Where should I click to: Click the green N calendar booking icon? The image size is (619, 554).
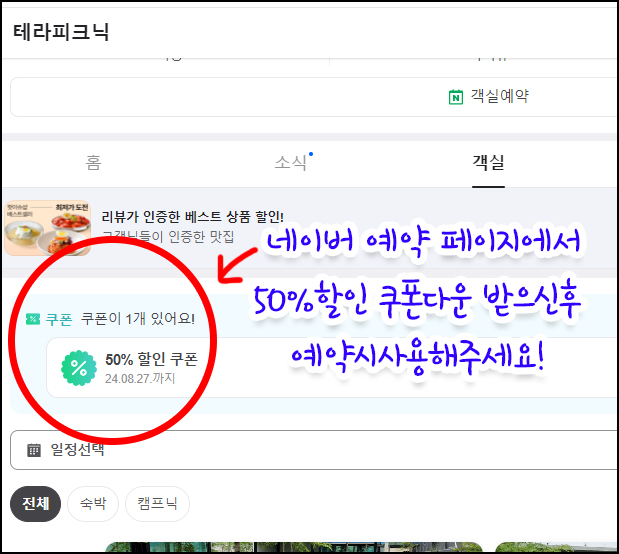[456, 97]
